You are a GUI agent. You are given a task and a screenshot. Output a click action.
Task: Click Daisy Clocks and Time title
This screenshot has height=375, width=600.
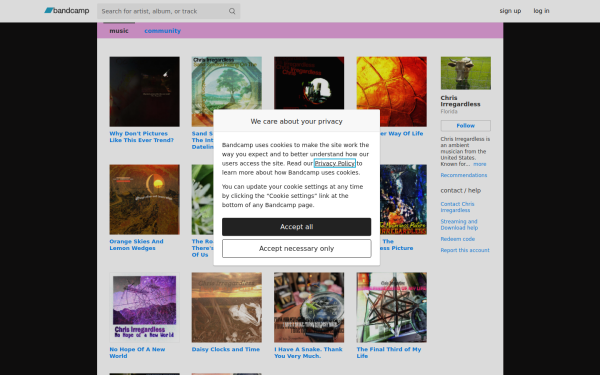coord(226,349)
